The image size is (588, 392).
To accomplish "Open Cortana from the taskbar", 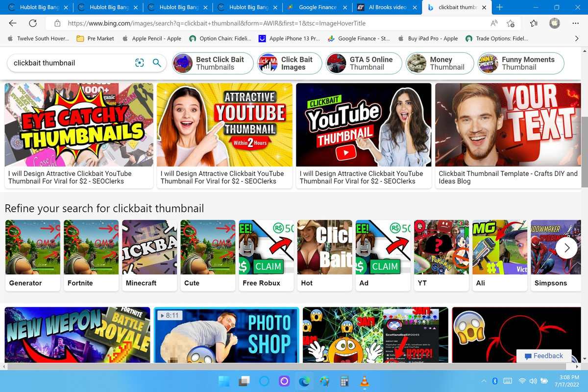I will click(264, 381).
